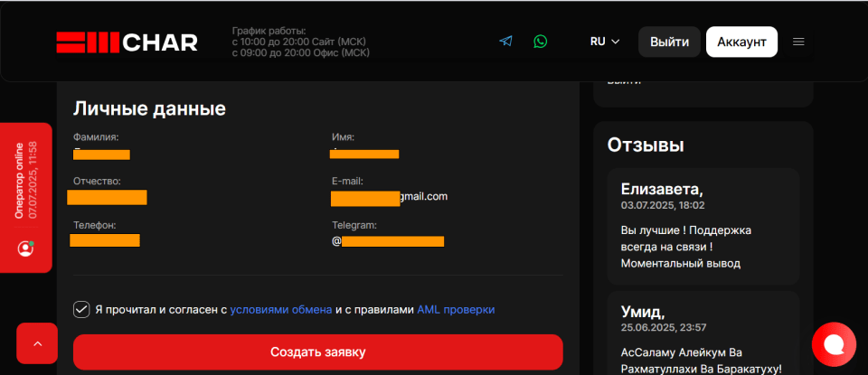Open the Оператор online side panel

26,198
